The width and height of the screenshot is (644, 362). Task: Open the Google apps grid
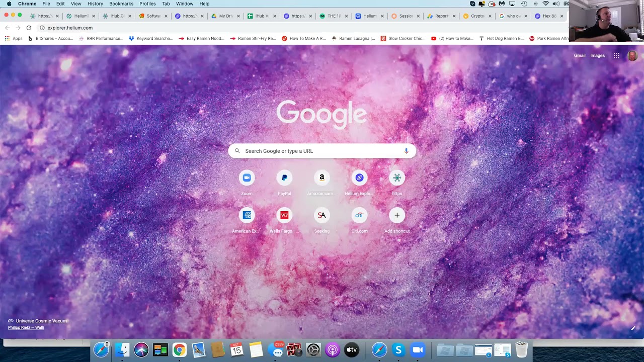[616, 56]
